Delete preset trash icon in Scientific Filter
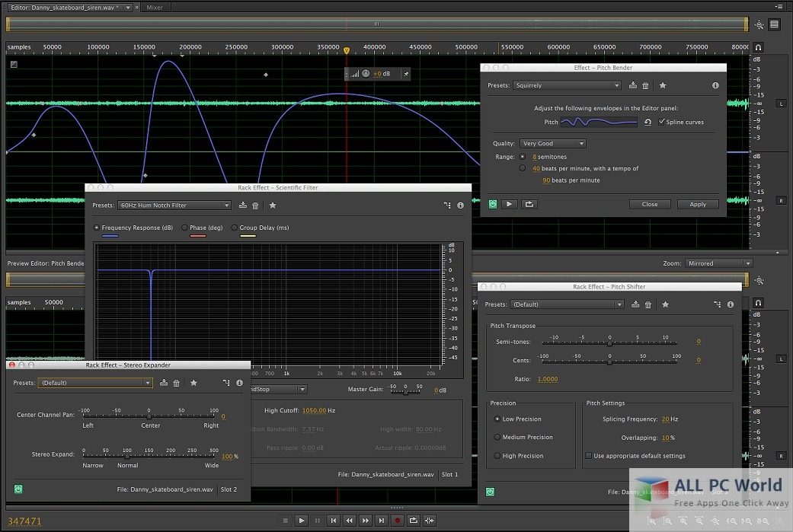 tap(255, 205)
